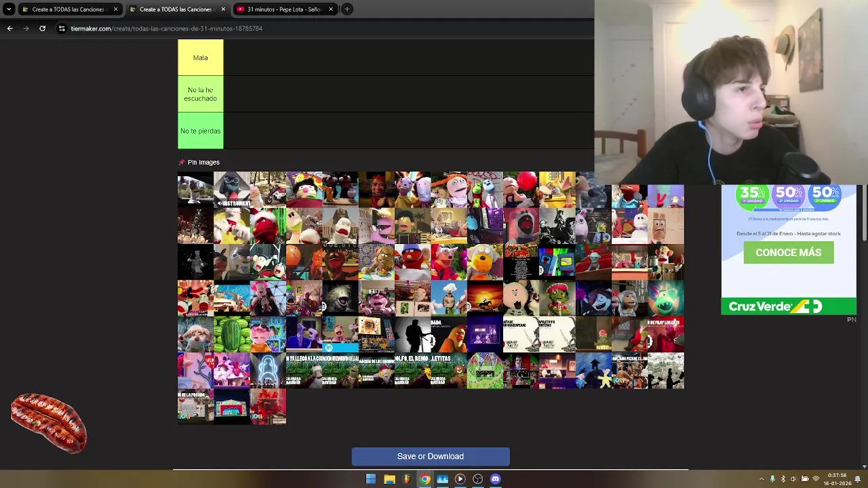The height and width of the screenshot is (488, 868).
Task: Click the yellow 'Mala' tier label
Action: coord(200,58)
